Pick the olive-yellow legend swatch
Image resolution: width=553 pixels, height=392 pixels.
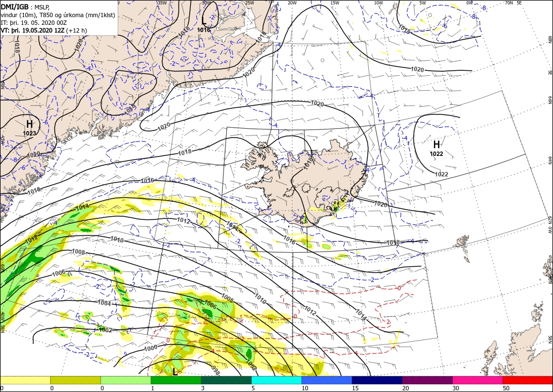tap(75, 380)
